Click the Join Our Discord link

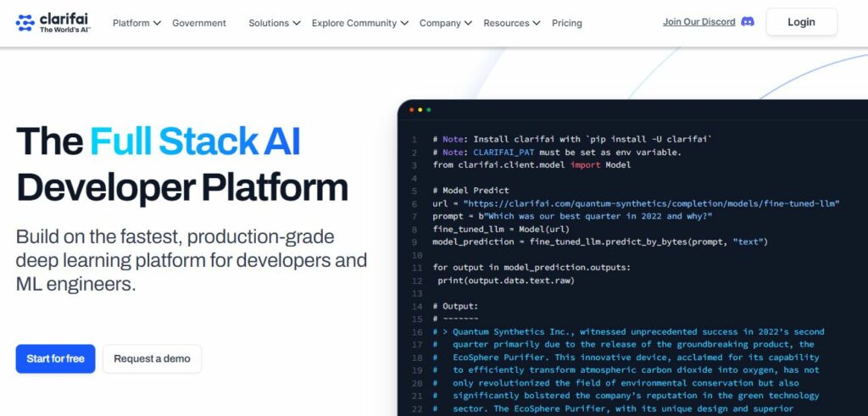tap(699, 22)
